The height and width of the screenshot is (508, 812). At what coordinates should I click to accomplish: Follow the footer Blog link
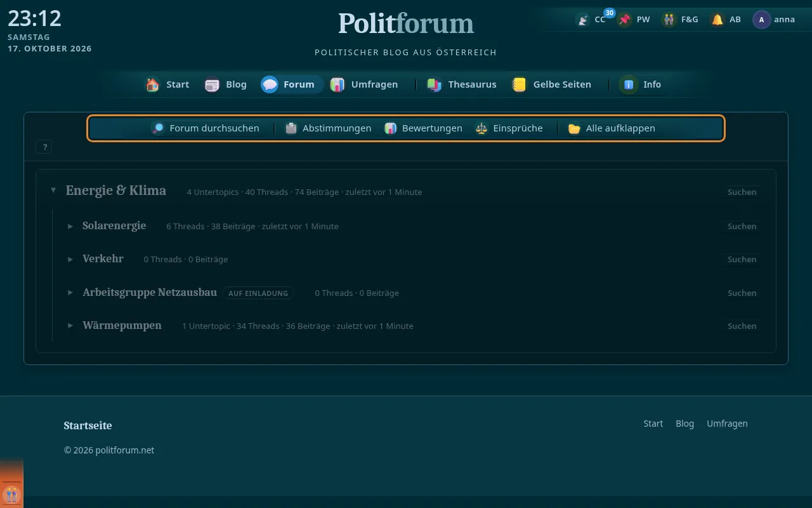pos(684,424)
